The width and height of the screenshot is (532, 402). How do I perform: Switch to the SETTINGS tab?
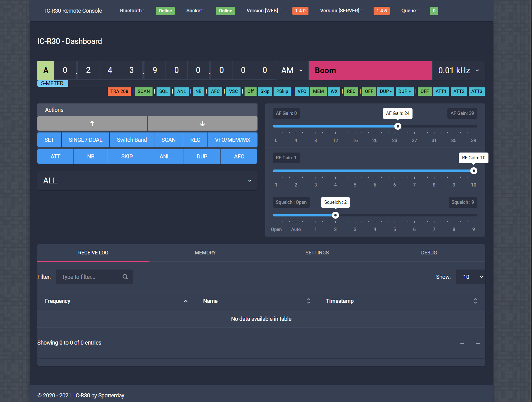[317, 253]
